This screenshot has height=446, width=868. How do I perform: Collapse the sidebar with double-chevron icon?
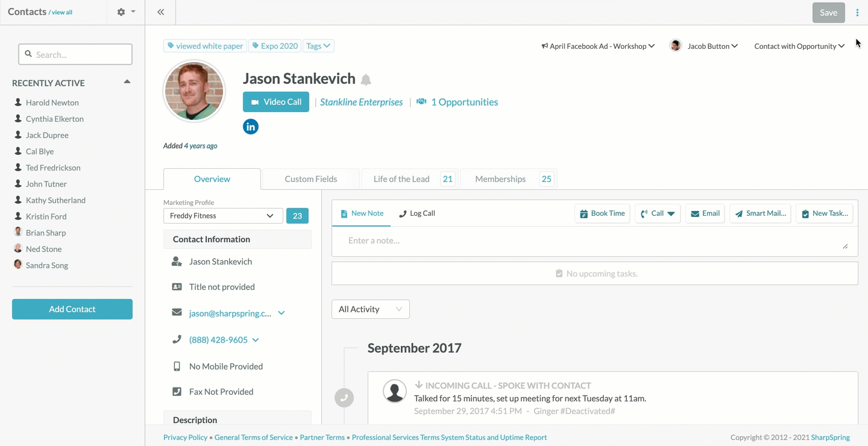click(x=161, y=12)
